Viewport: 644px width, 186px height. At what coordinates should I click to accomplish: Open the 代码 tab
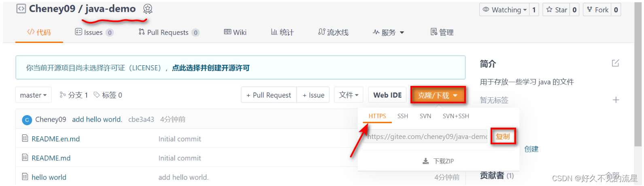(x=39, y=32)
